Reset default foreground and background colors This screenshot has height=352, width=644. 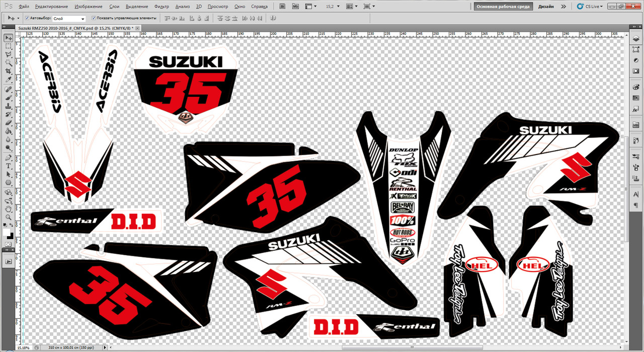(6, 226)
